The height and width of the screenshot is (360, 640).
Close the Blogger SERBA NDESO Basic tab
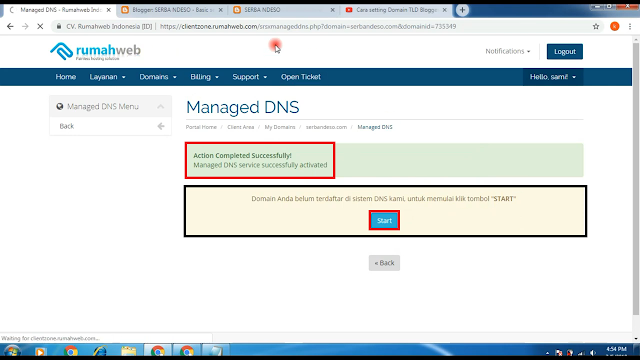pos(221,10)
